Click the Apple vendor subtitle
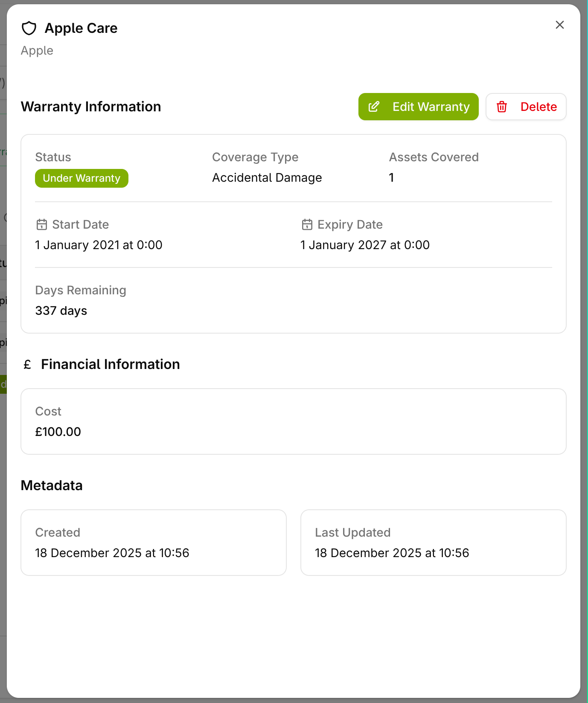The height and width of the screenshot is (703, 588). (x=37, y=50)
